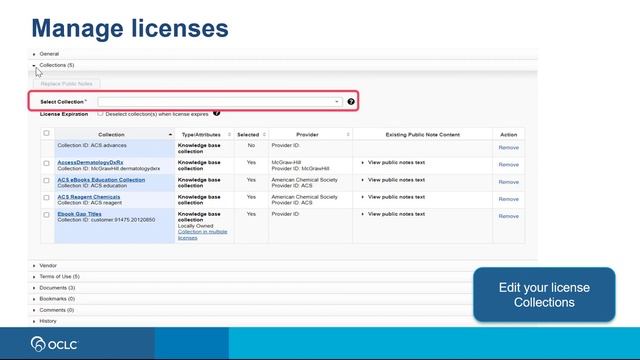Toggle select-all checkbox in table header
This screenshot has height=360, width=640.
[46, 133]
